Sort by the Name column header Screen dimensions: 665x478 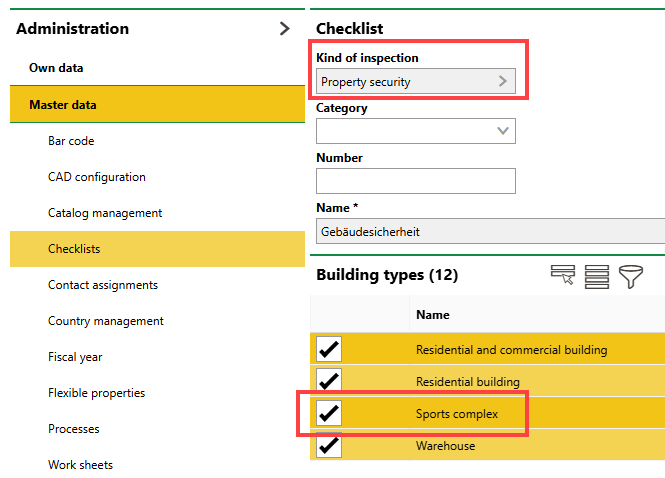pos(433,315)
